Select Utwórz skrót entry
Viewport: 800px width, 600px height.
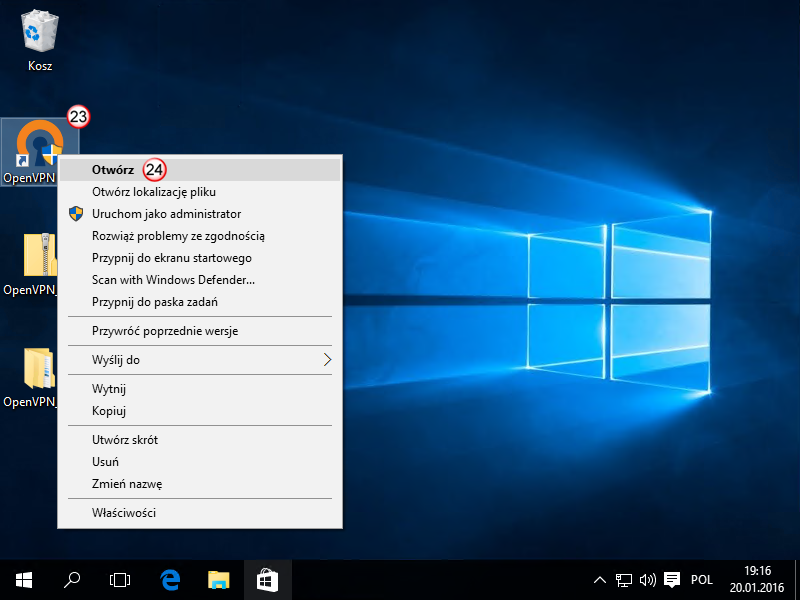coord(200,440)
